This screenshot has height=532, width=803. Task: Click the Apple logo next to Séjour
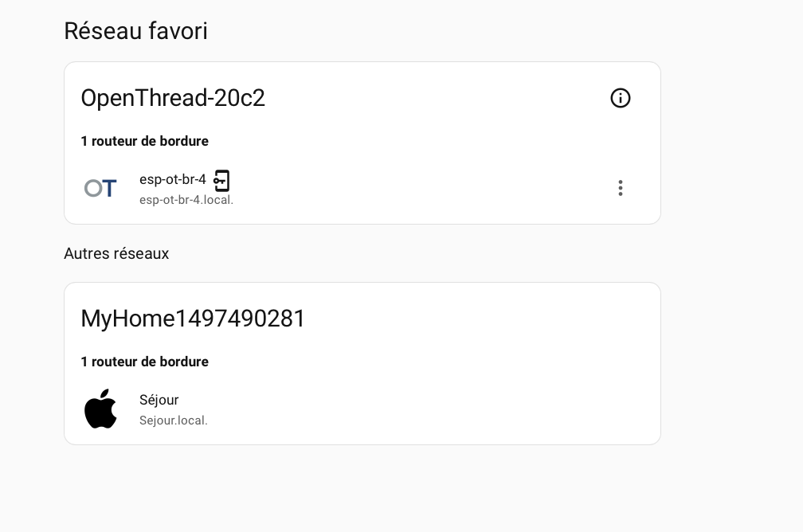[x=100, y=409]
